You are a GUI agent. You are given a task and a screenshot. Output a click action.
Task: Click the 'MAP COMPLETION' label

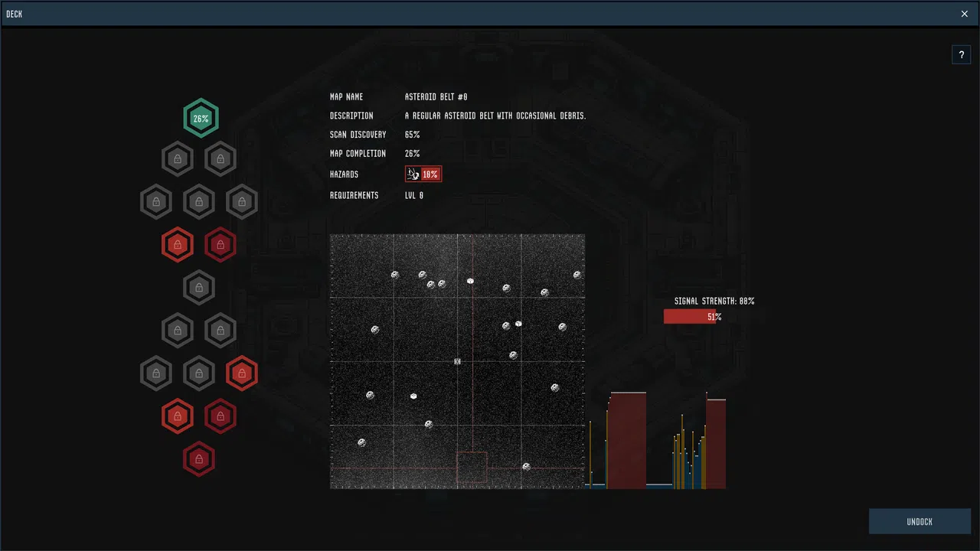[x=358, y=154]
